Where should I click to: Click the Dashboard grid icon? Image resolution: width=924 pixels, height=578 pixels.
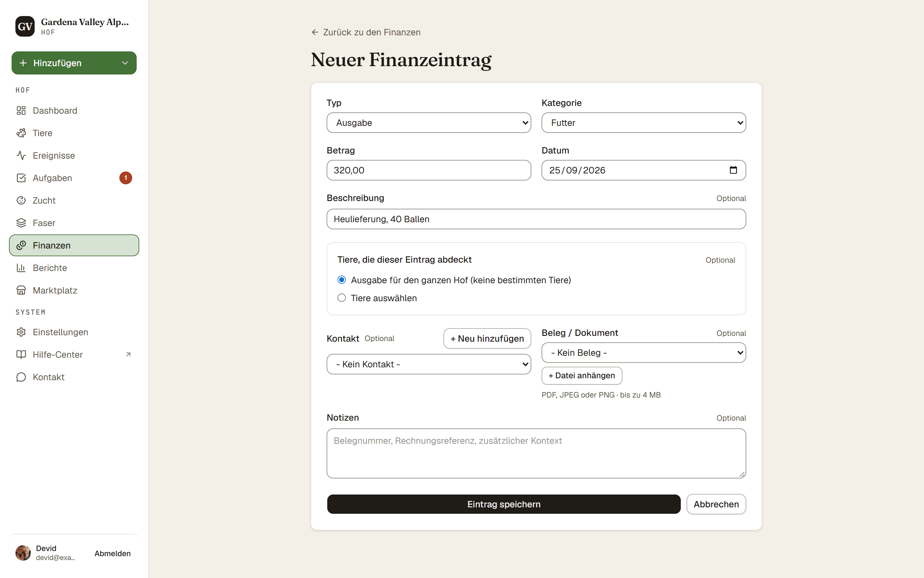coord(21,110)
